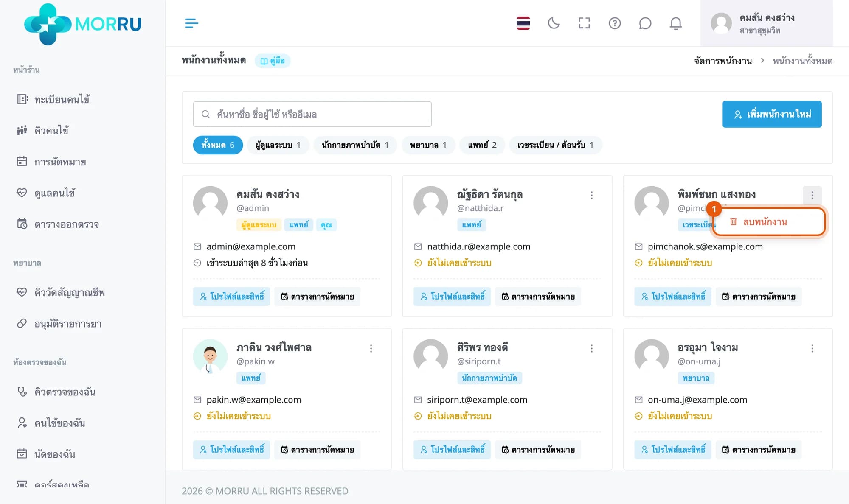Image resolution: width=849 pixels, height=504 pixels.
Task: Click the จัดการพนักงาน breadcrumb
Action: 723,61
